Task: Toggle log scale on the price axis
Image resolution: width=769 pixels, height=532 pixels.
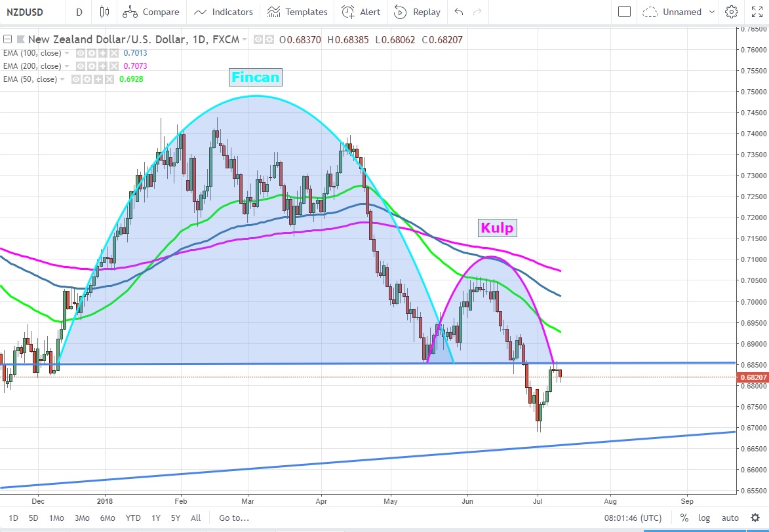Action: coord(704,518)
